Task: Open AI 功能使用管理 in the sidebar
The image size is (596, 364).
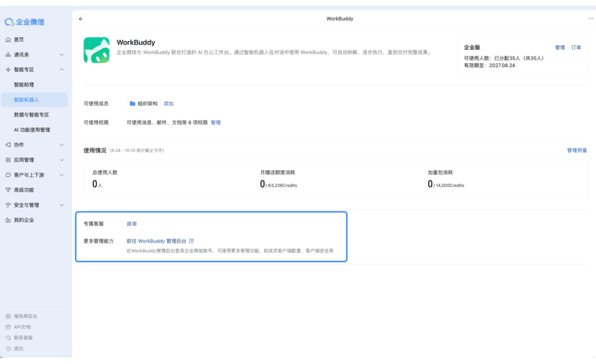Action: [35, 130]
